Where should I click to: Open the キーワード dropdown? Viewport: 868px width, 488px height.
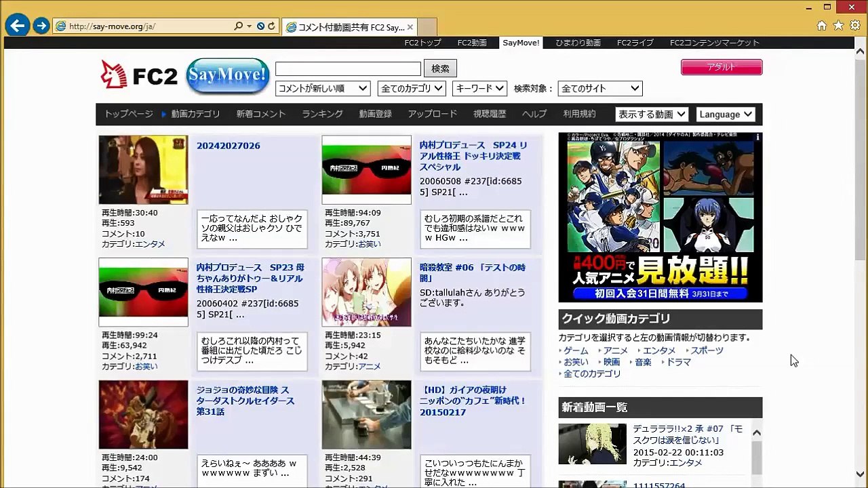480,88
